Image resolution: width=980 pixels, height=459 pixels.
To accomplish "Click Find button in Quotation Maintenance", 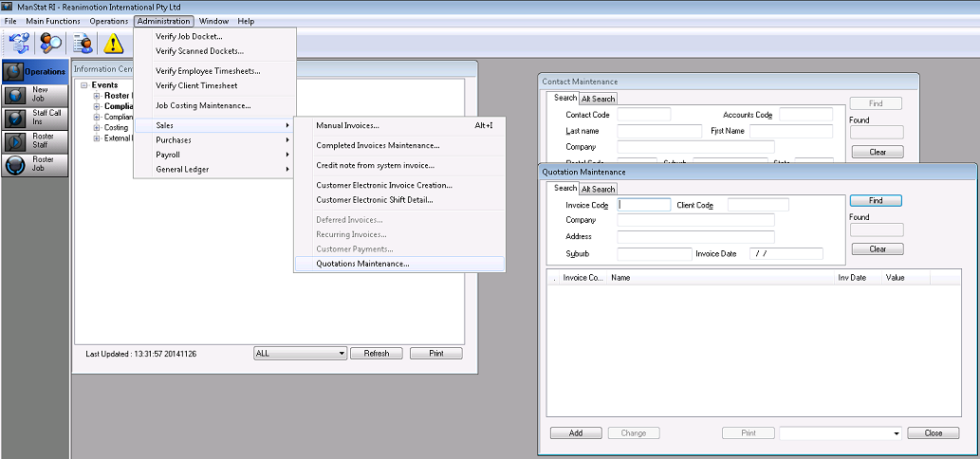I will (875, 201).
